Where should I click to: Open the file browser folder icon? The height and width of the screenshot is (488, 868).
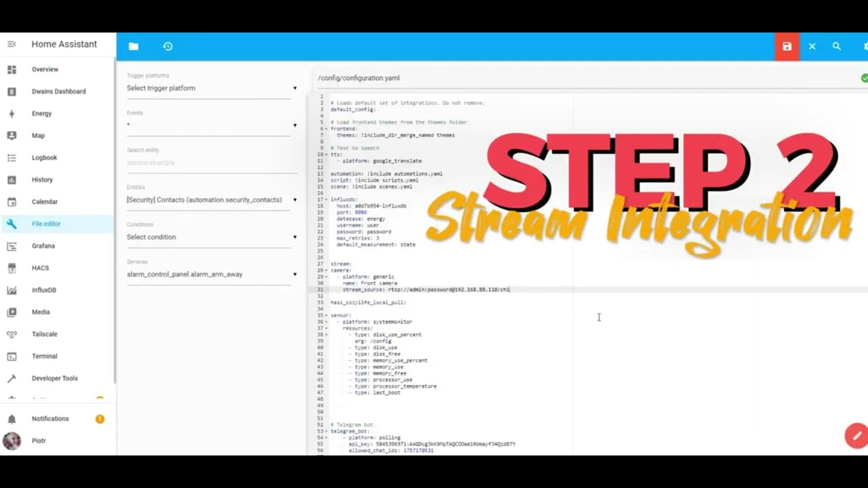(x=134, y=46)
